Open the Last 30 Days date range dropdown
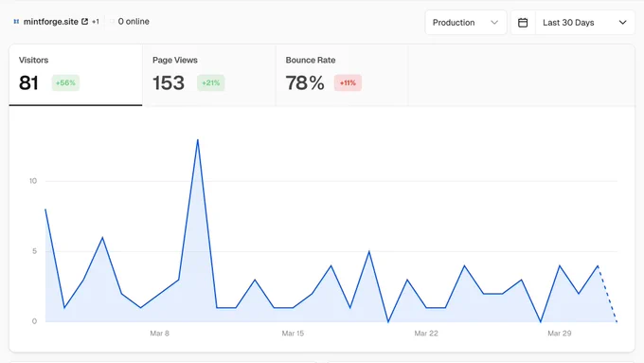The height and width of the screenshot is (363, 644). click(x=585, y=23)
